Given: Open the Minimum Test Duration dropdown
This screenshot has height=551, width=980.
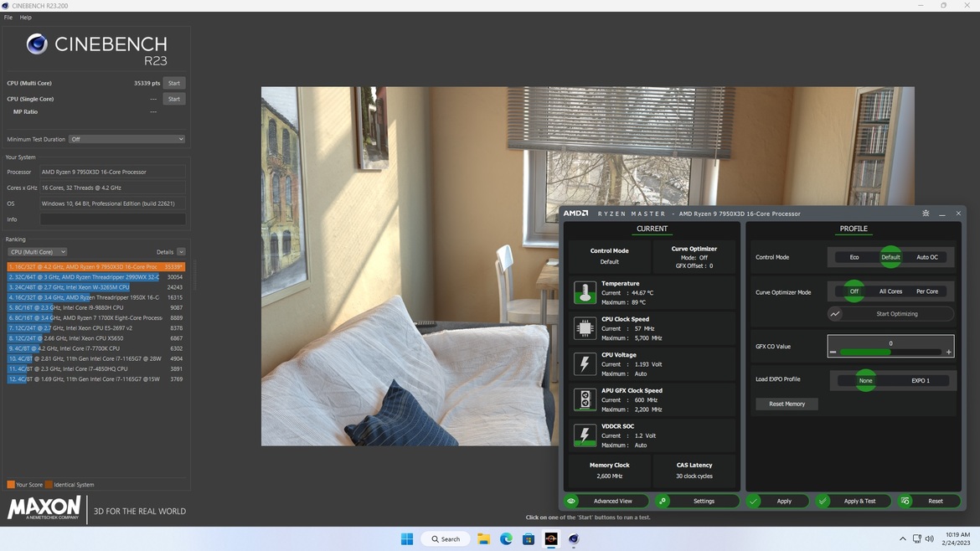Looking at the screenshot, I should click(126, 139).
